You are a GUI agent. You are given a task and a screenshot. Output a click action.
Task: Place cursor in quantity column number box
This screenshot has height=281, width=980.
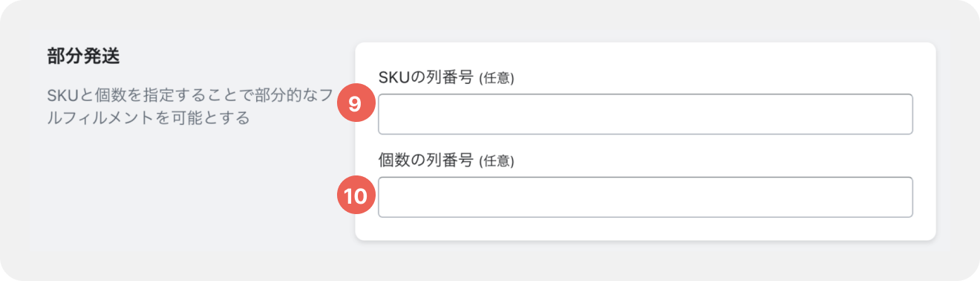pyautogui.click(x=645, y=197)
